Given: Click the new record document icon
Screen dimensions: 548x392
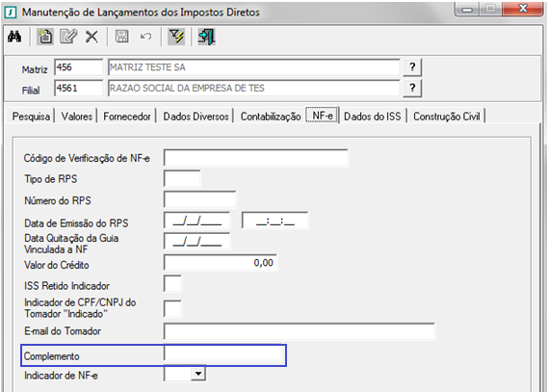Looking at the screenshot, I should [45, 37].
